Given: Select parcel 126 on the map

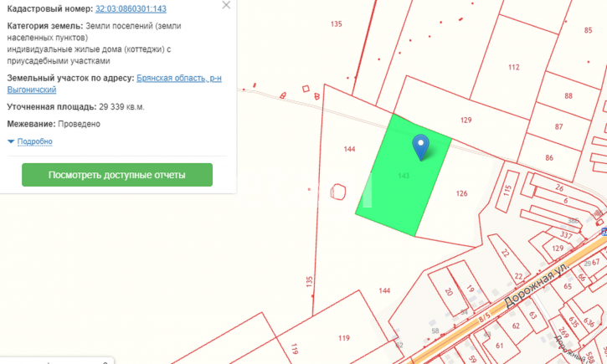Looking at the screenshot, I should (461, 193).
